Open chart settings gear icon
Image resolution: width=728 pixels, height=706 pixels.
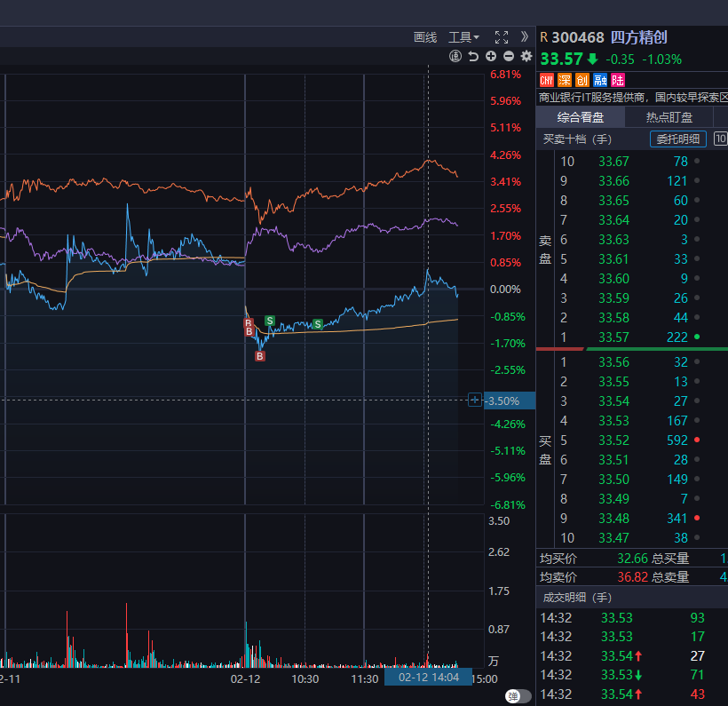click(526, 57)
